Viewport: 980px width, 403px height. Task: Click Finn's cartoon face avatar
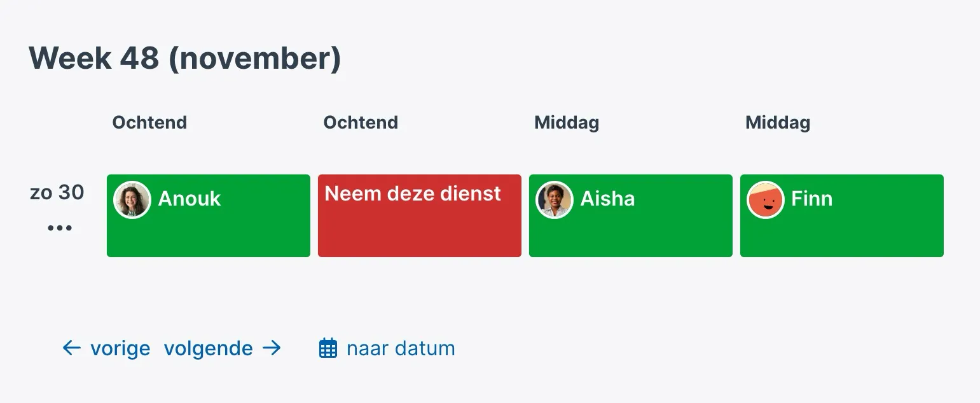point(765,199)
